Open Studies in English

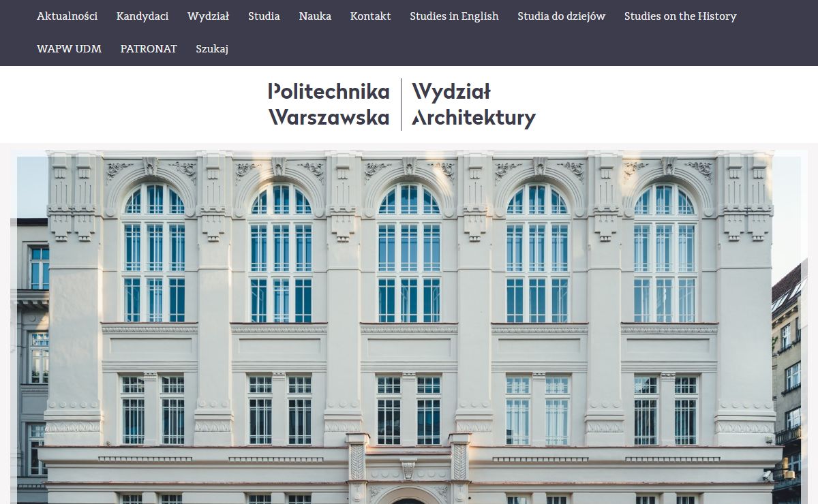click(x=454, y=16)
